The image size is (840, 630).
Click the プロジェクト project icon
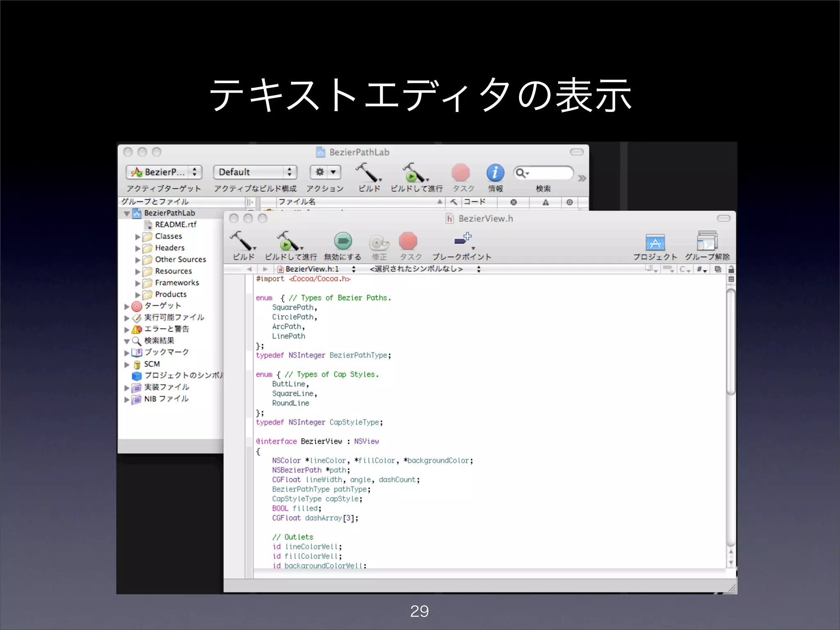coord(655,242)
